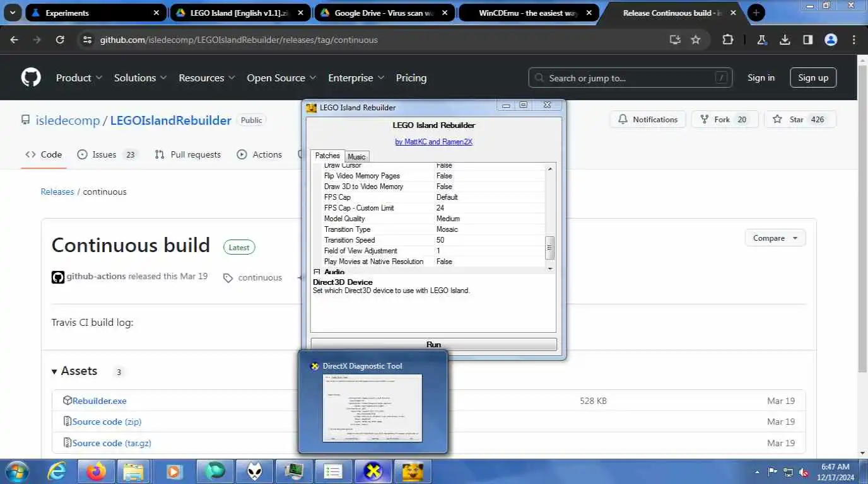Open Action Center flag tray icon
The image size is (868, 484).
pos(773,472)
